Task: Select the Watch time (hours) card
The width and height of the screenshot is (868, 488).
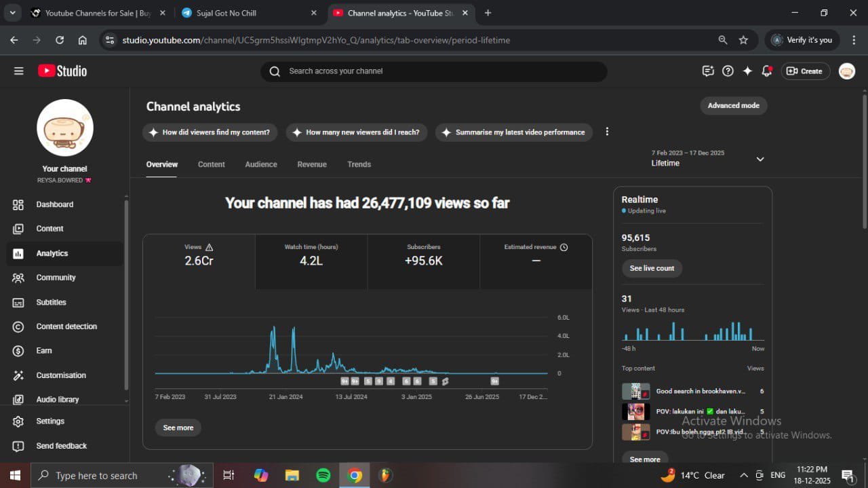Action: coord(311,255)
